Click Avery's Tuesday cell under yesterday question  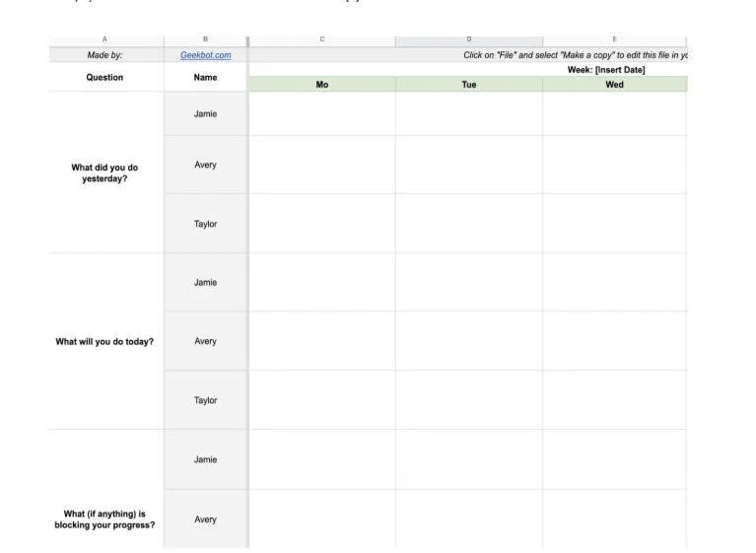(x=468, y=165)
